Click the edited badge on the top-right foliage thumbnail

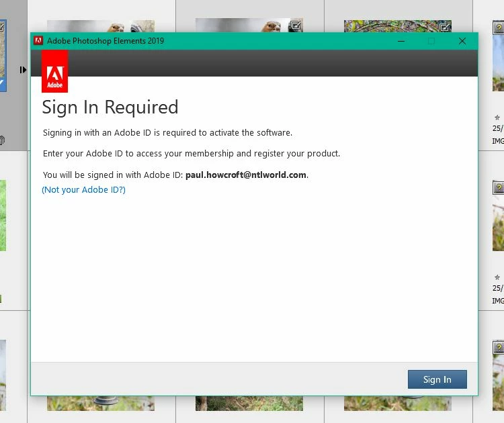tap(444, 26)
